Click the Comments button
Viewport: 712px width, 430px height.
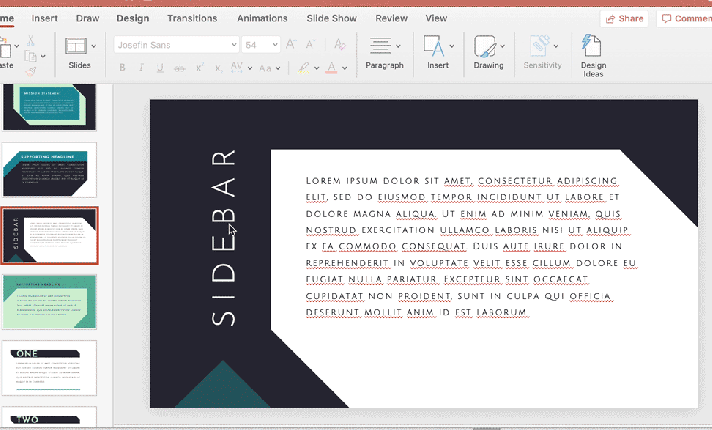click(x=684, y=18)
